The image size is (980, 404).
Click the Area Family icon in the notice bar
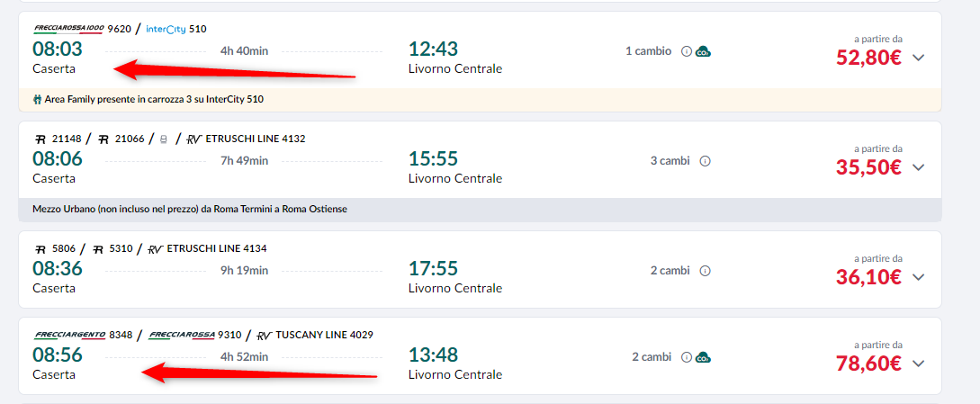pos(37,99)
